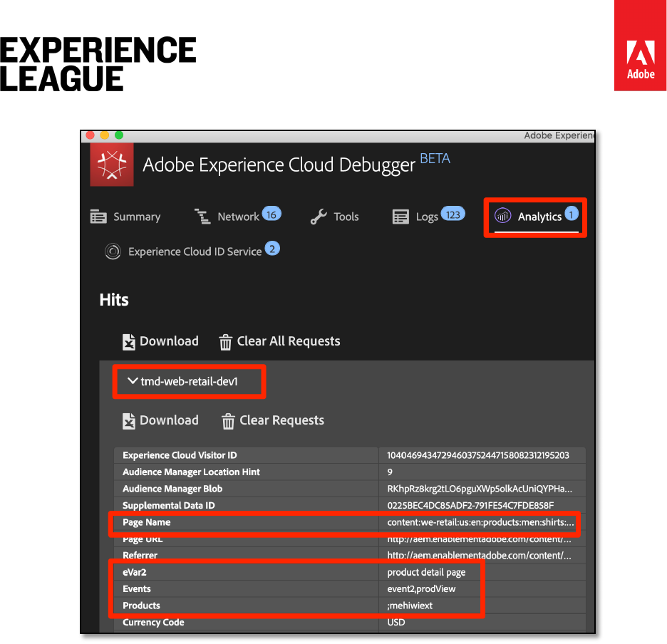
Task: Switch to the Network tab
Action: pyautogui.click(x=237, y=216)
